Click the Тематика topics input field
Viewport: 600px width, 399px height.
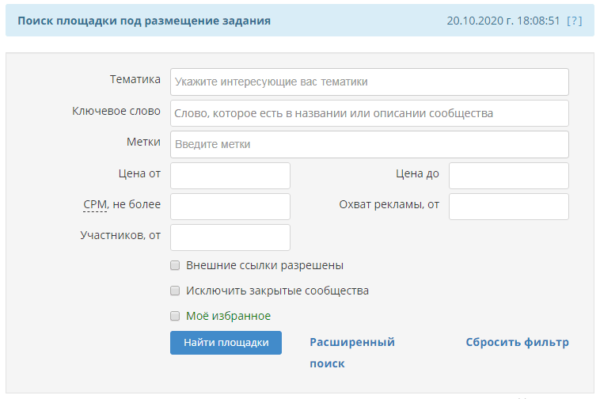369,82
